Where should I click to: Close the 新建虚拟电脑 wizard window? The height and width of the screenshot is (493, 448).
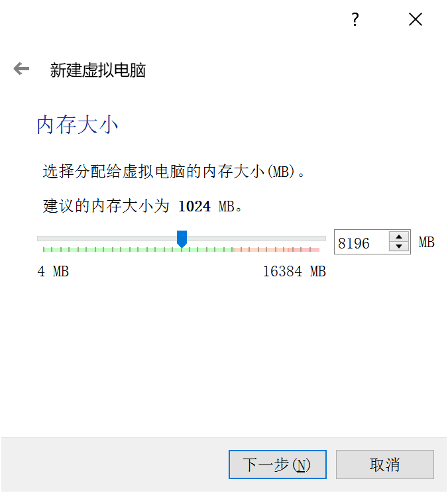tap(416, 19)
